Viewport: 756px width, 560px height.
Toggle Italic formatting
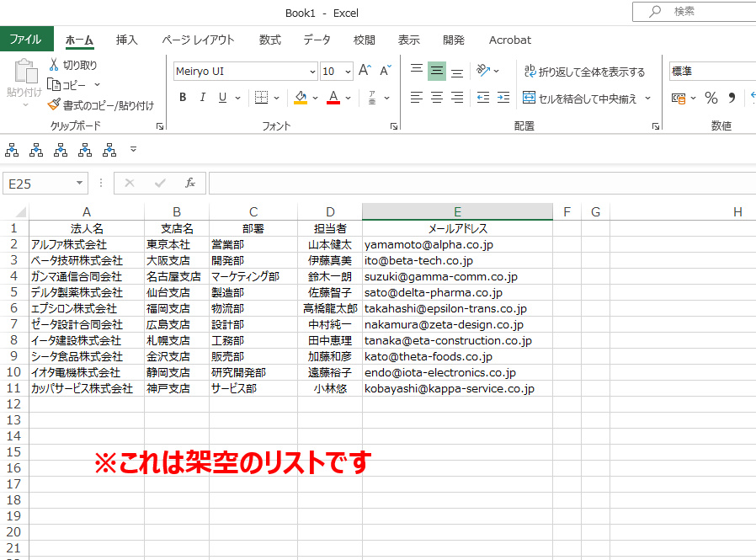tap(203, 98)
